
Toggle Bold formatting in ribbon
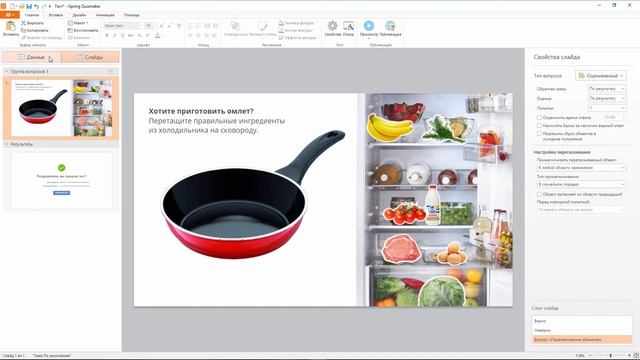pyautogui.click(x=107, y=36)
